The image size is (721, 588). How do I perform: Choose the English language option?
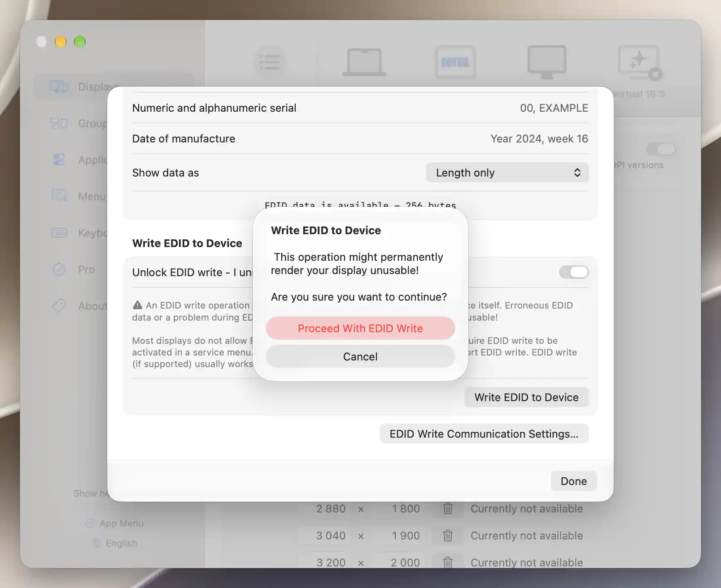click(115, 543)
